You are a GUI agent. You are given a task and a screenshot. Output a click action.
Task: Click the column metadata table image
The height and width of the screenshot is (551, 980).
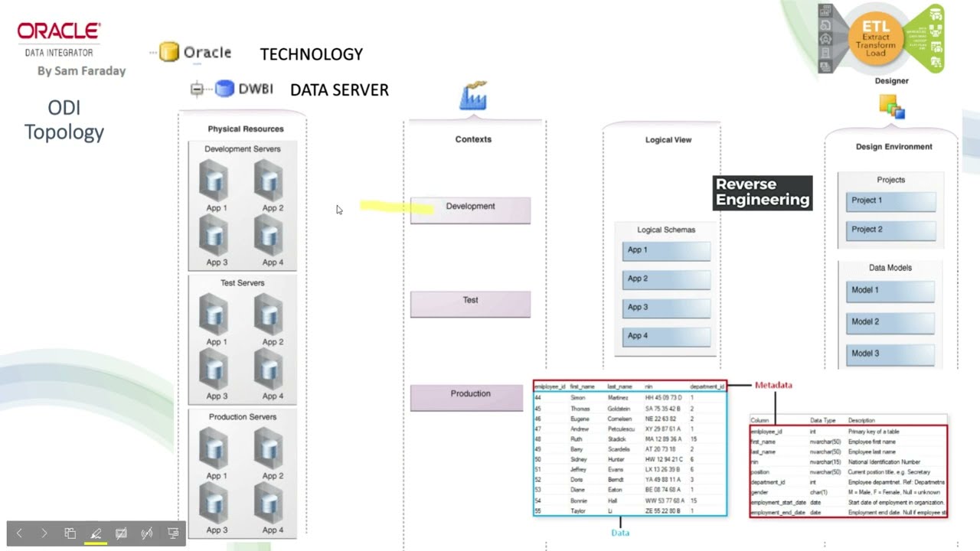tap(848, 467)
